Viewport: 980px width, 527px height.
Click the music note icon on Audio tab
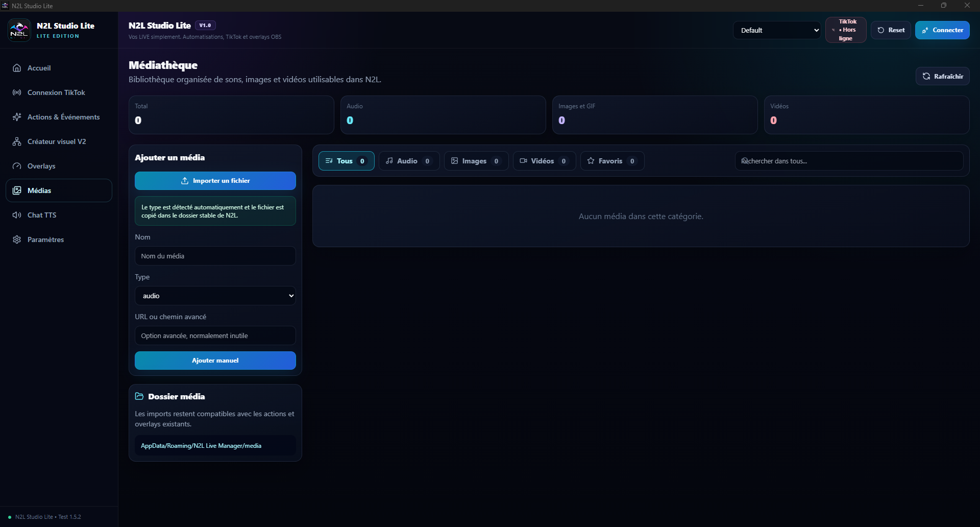[x=389, y=161]
